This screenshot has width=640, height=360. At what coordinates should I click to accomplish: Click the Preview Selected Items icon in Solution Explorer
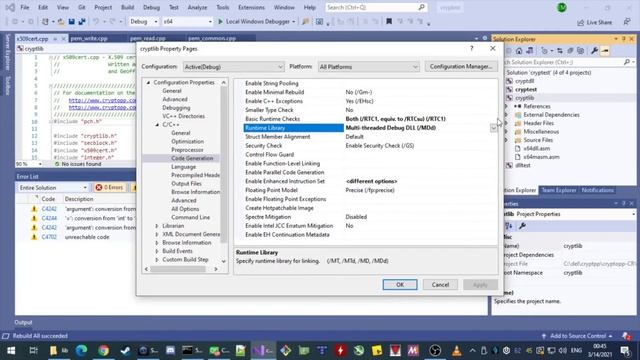[x=605, y=51]
